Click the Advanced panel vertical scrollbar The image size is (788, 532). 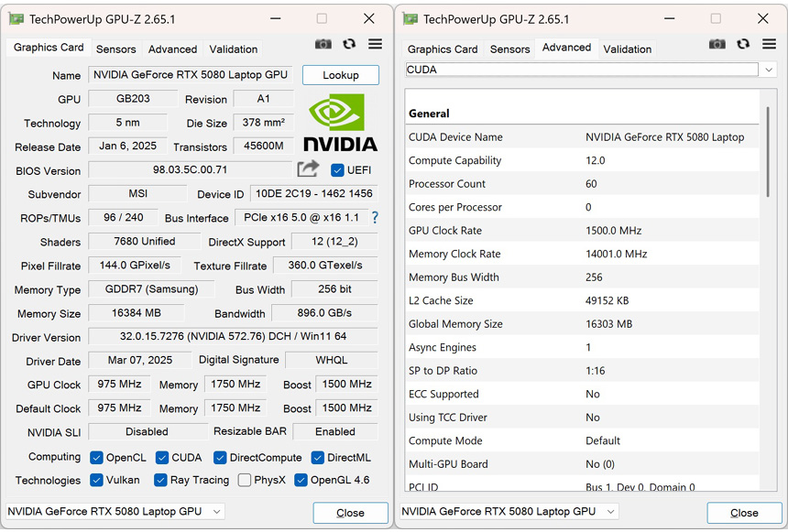[x=768, y=151]
